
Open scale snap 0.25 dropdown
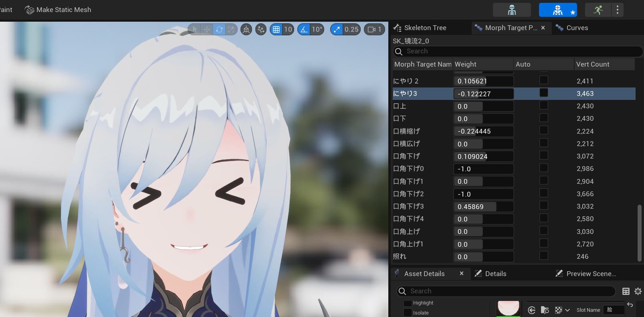point(351,29)
